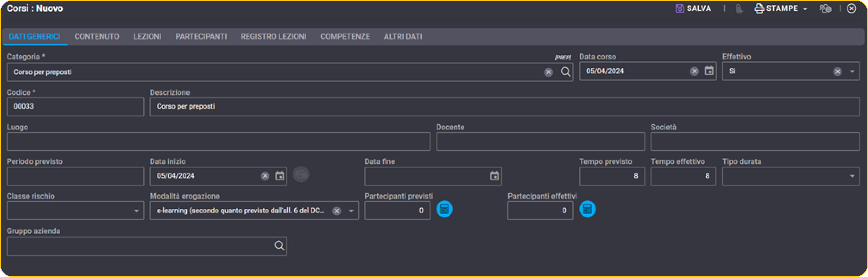Screen dimensions: 868x277
Task: Click the Periodo previsto input field
Action: point(75,176)
